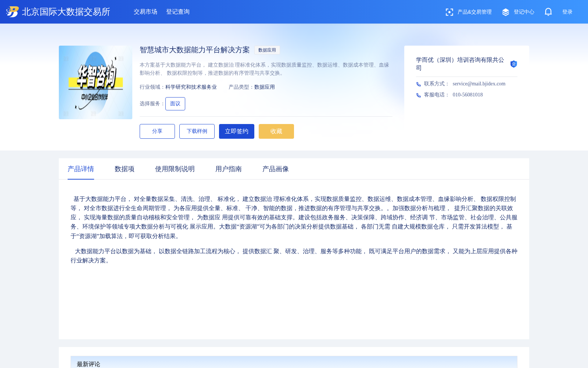Click the 北京国际大数据交易所 site title

coord(66,12)
